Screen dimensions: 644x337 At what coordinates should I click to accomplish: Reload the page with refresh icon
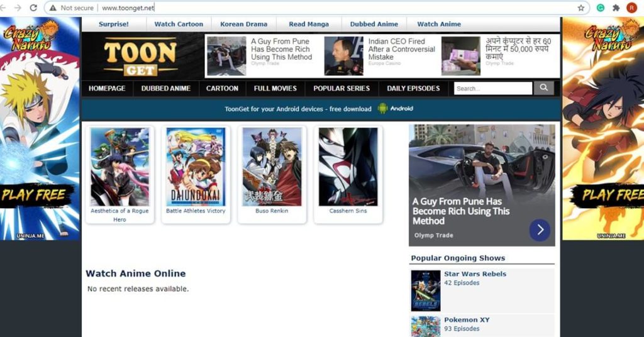pyautogui.click(x=33, y=8)
